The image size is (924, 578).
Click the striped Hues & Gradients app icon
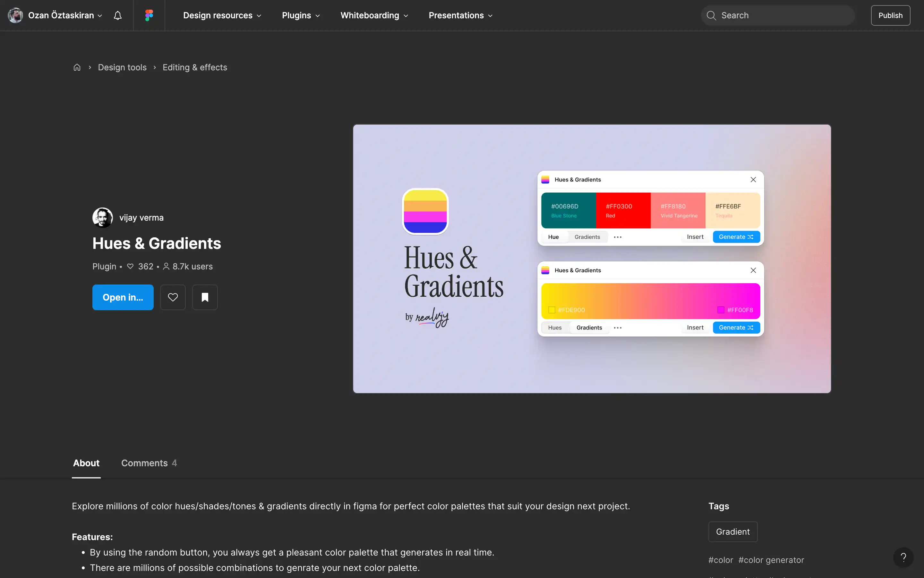(425, 211)
